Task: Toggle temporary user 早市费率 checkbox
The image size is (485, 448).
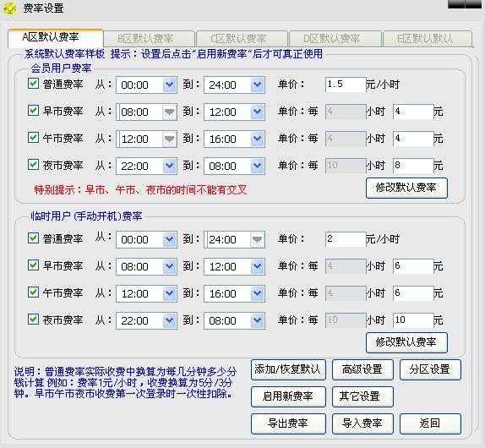Action: click(33, 265)
